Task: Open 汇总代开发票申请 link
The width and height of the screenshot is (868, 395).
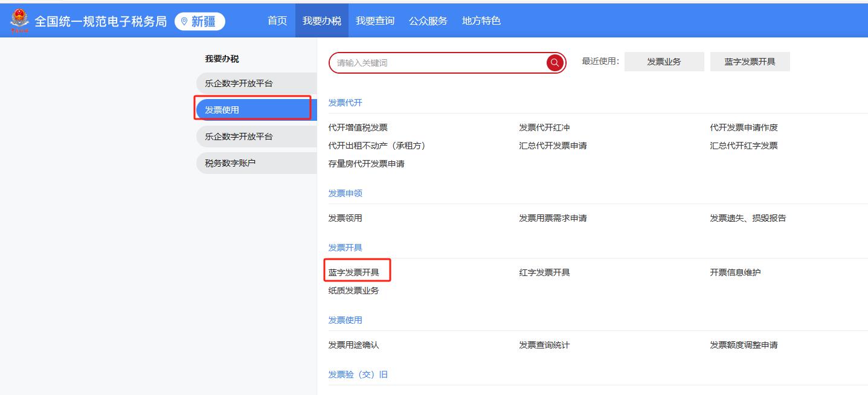Action: [553, 146]
